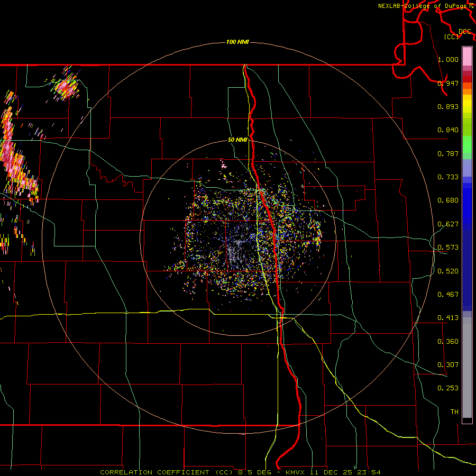
Task: Click the 0.467 legend value
Action: click(448, 294)
